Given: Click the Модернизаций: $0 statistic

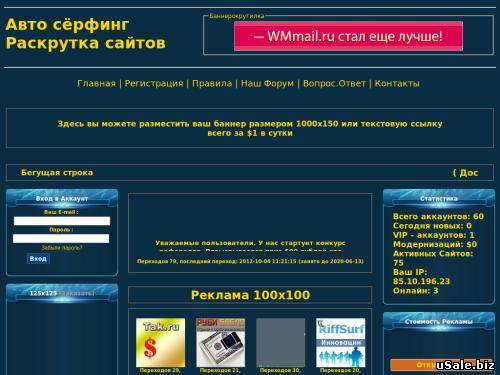Looking at the screenshot, I should (435, 244).
